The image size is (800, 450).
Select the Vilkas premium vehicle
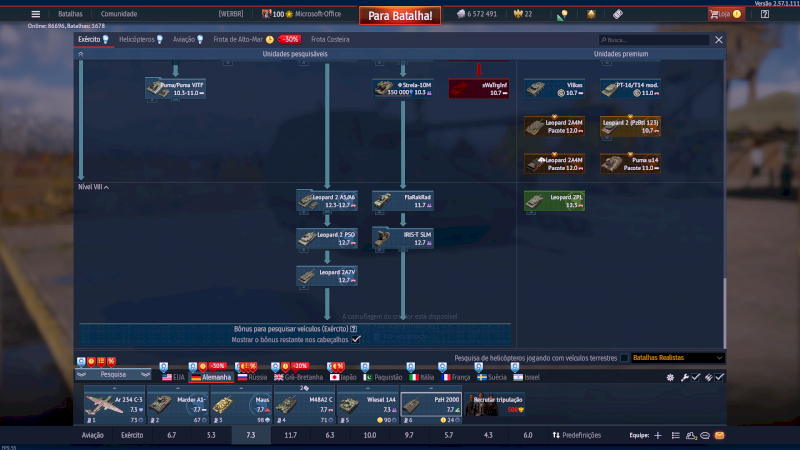[x=555, y=89]
